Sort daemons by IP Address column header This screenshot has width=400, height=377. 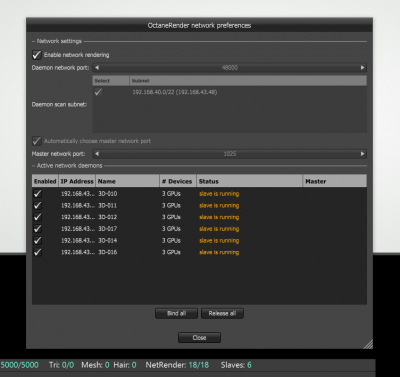[x=77, y=181]
